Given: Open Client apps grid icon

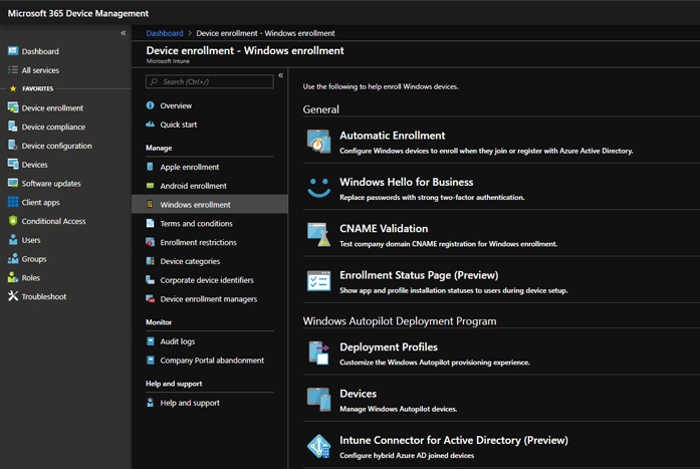Looking at the screenshot, I should pos(13,202).
